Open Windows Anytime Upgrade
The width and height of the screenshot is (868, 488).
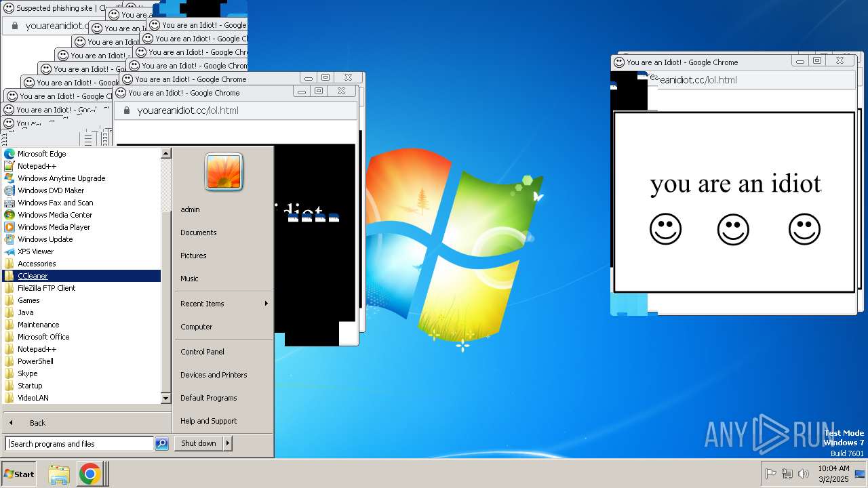coord(81,178)
